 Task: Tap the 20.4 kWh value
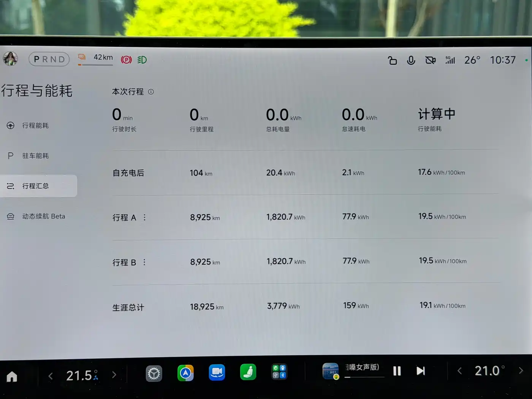pos(280,173)
